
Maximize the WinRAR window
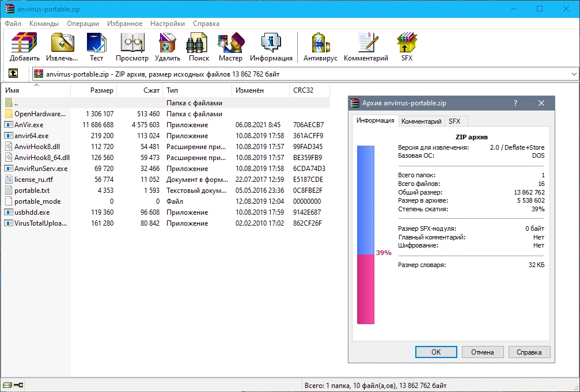point(540,9)
